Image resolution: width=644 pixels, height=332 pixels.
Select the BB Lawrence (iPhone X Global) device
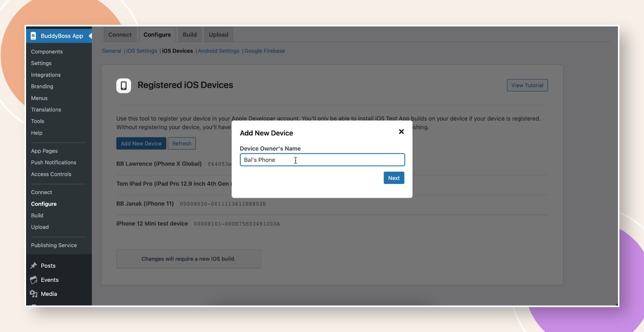coord(159,164)
